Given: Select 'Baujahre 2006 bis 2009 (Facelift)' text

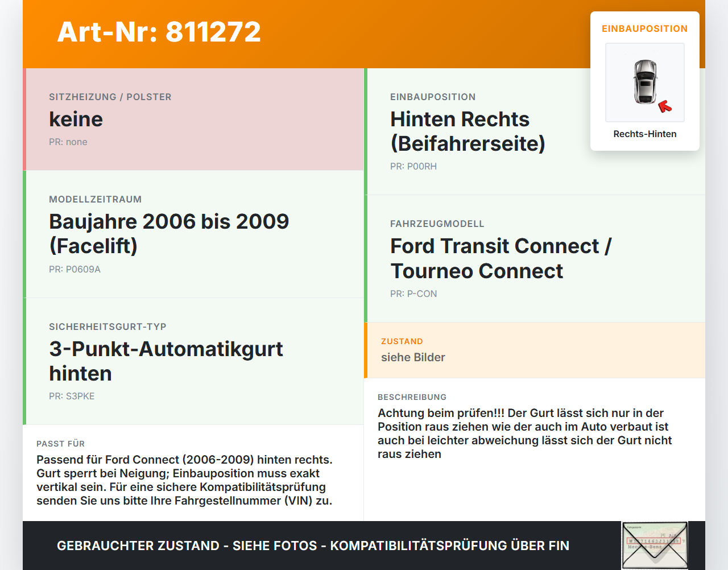Looking at the screenshot, I should point(169,234).
